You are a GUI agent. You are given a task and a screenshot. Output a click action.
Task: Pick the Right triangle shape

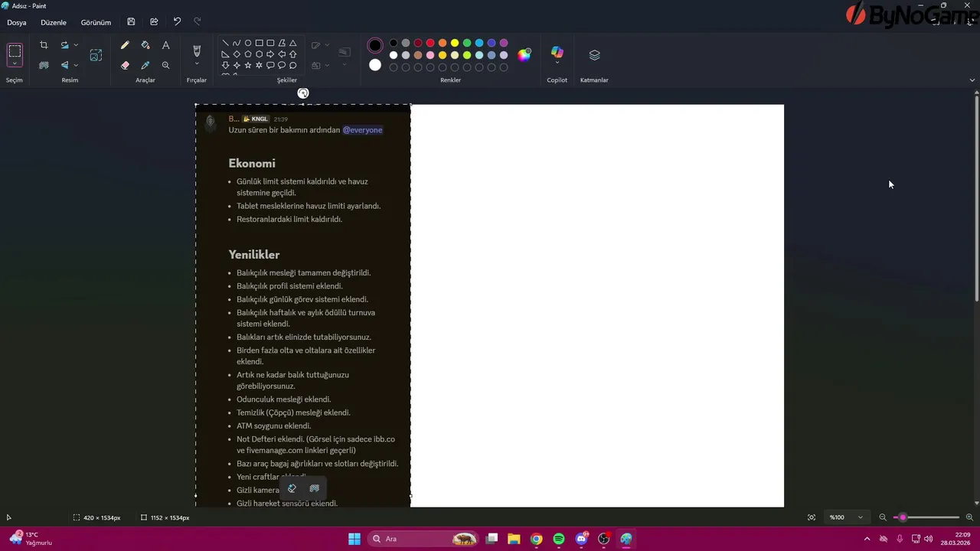coord(225,54)
